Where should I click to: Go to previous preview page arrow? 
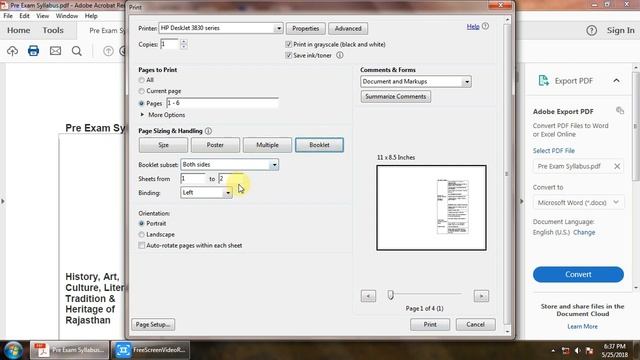click(368, 296)
